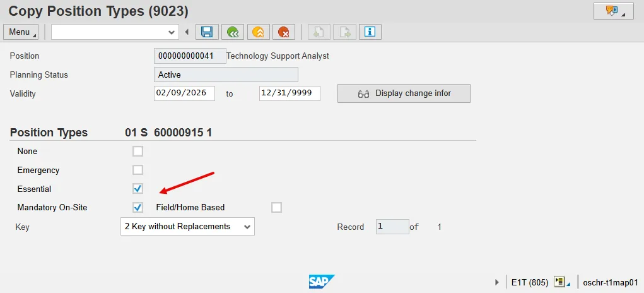Click the oschr-t1map01 server name

(x=611, y=283)
